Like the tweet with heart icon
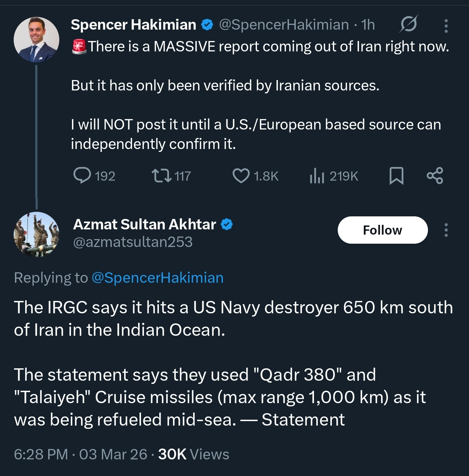Viewport: 469px width, 476px height. pos(241,176)
